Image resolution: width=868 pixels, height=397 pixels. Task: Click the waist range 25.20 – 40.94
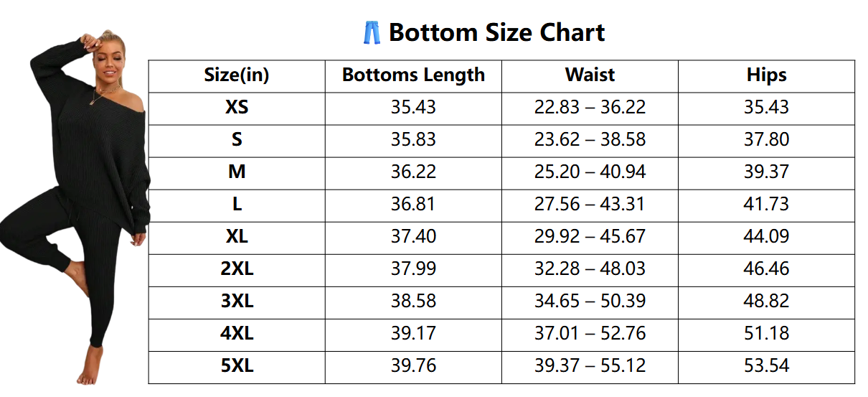point(590,172)
